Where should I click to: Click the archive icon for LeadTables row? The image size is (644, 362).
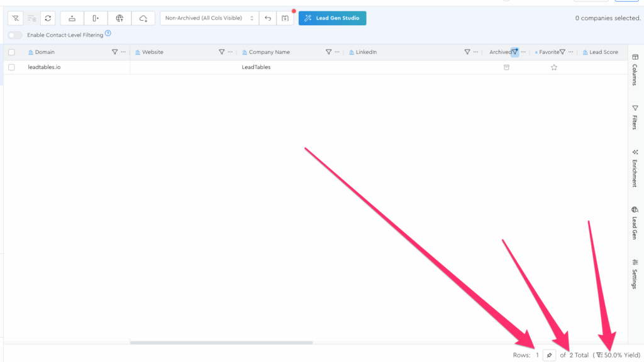tap(506, 67)
